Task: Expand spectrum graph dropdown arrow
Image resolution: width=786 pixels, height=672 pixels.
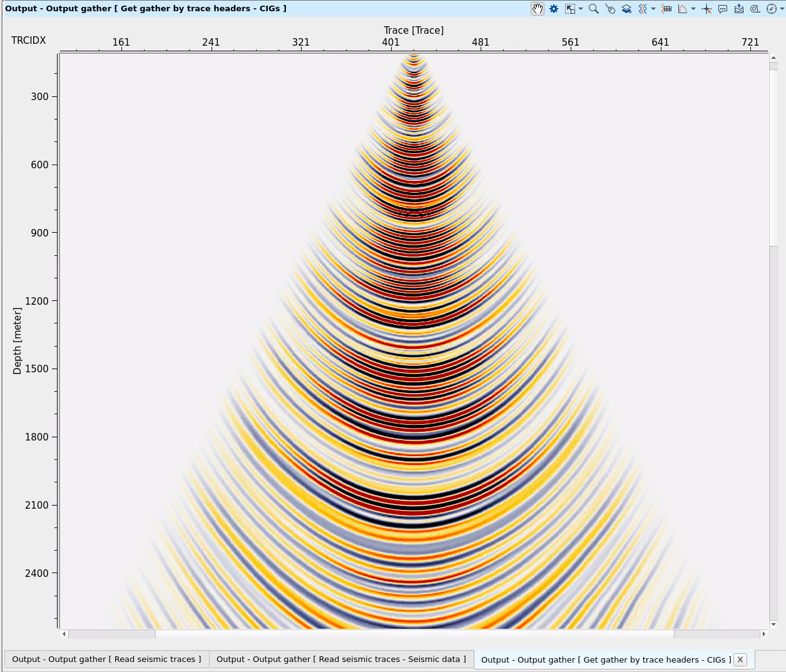Action: [693, 9]
